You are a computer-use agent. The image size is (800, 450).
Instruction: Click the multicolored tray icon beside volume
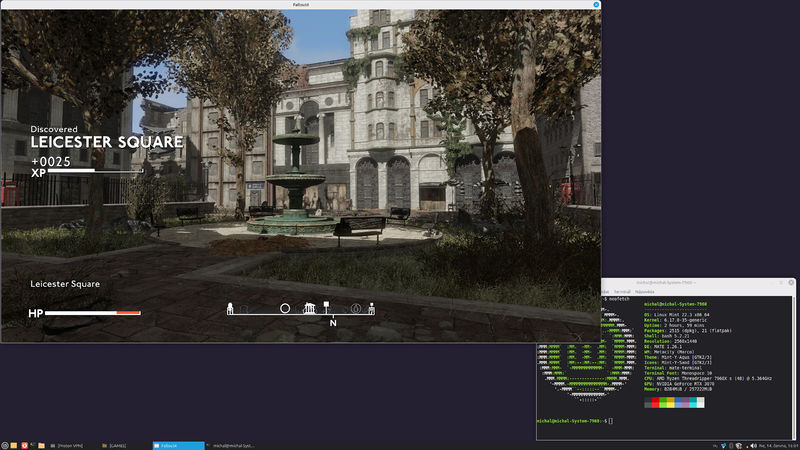[x=739, y=446]
